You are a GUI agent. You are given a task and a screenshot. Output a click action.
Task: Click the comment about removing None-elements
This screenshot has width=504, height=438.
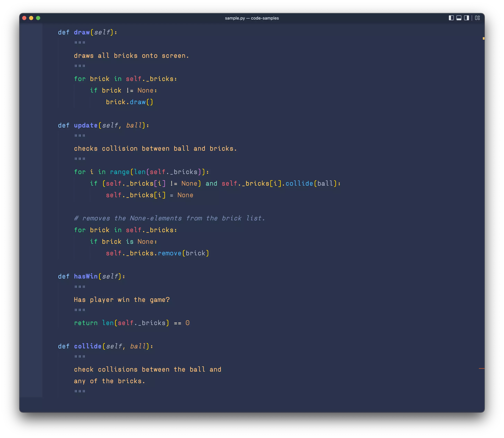(169, 218)
